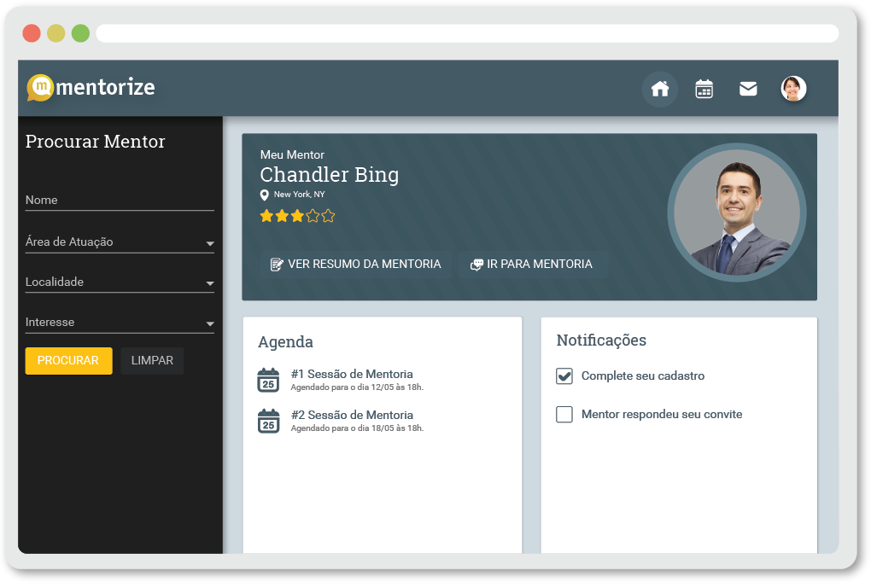Check the Mentor respondeu seu convite notification
877x588 pixels.
(564, 414)
